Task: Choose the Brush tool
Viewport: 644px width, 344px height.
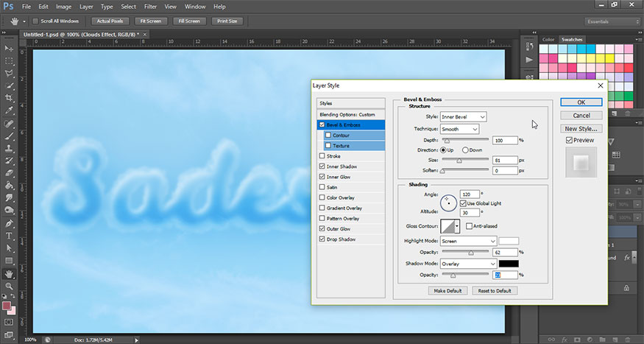Action: pyautogui.click(x=10, y=136)
